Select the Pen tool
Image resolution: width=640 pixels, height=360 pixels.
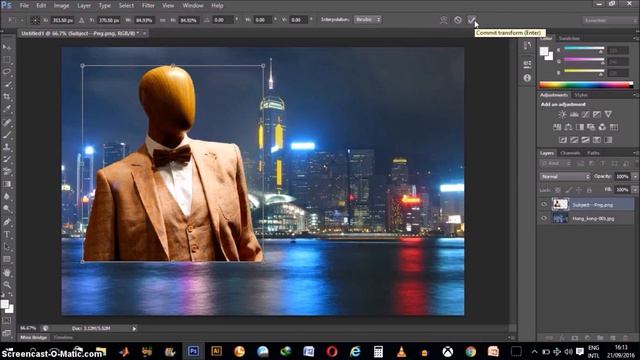7,222
